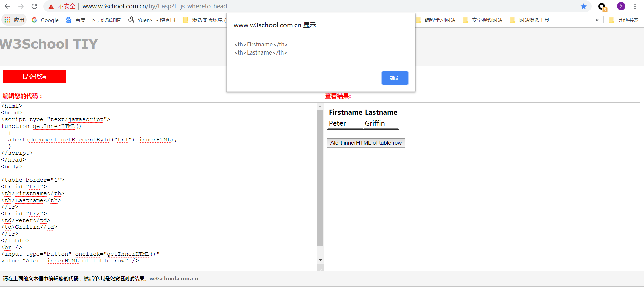Click the value="Alert innerHTML of table row" line
The width and height of the screenshot is (644, 287).
[70, 261]
